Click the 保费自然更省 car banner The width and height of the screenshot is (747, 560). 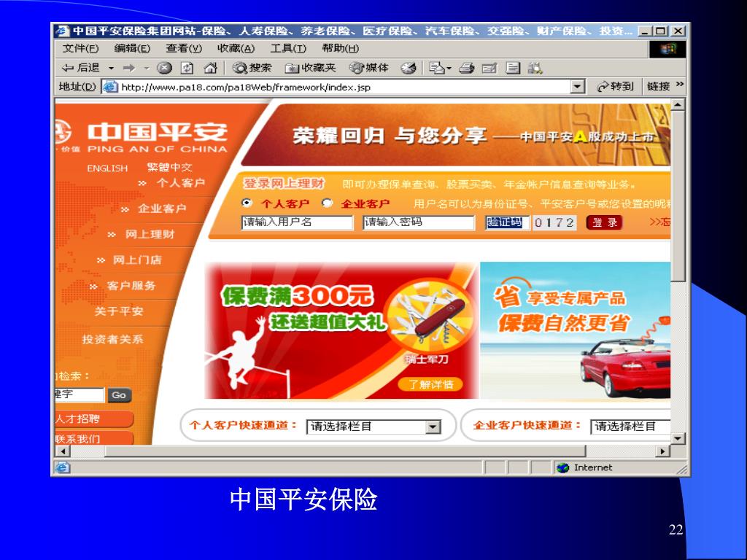tap(575, 330)
